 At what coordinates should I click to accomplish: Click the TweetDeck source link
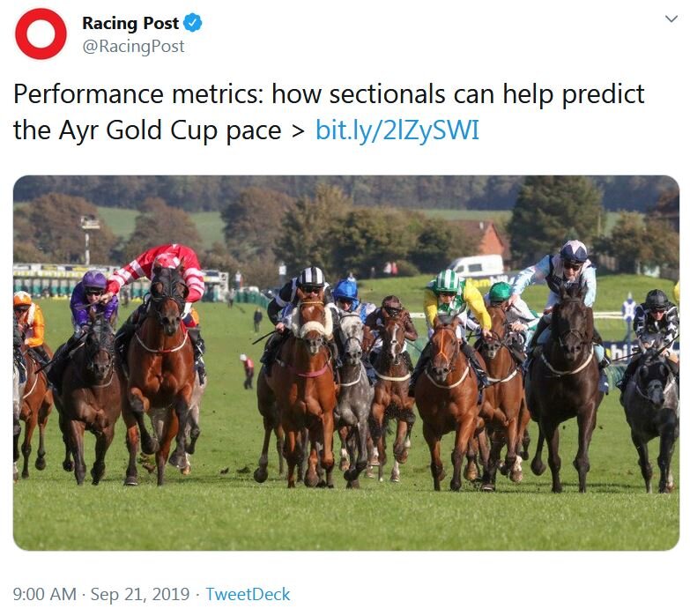[x=248, y=595]
